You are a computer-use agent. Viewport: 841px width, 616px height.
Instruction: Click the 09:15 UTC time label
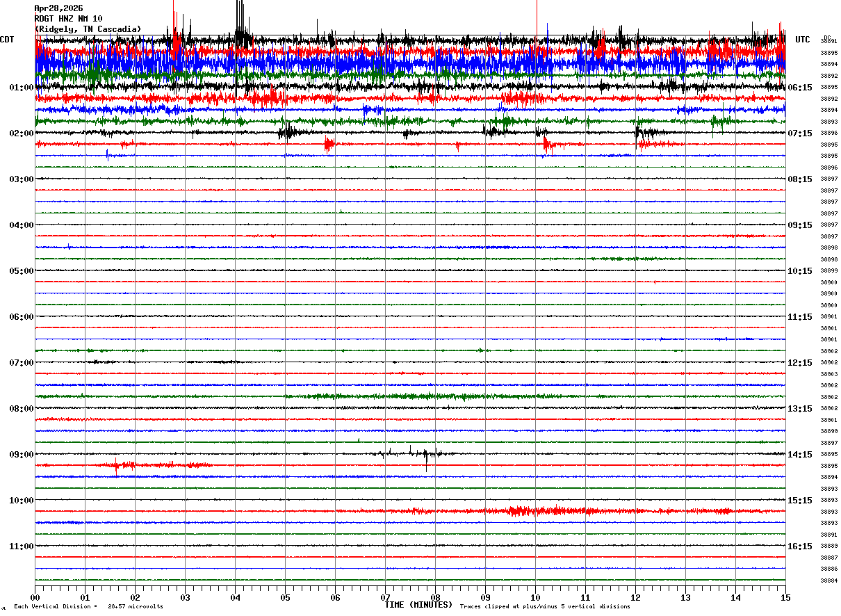pos(800,225)
